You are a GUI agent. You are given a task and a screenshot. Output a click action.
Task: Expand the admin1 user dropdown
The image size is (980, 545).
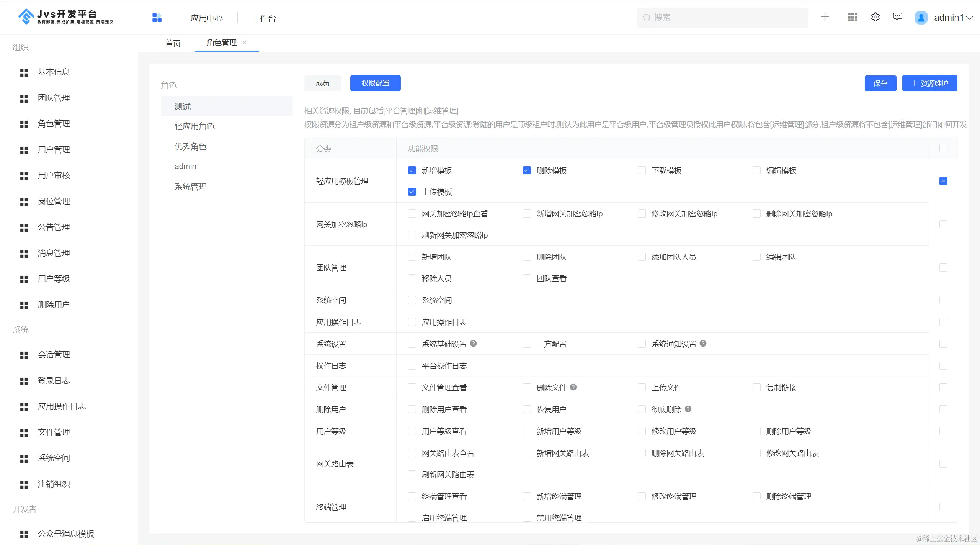[x=952, y=18]
